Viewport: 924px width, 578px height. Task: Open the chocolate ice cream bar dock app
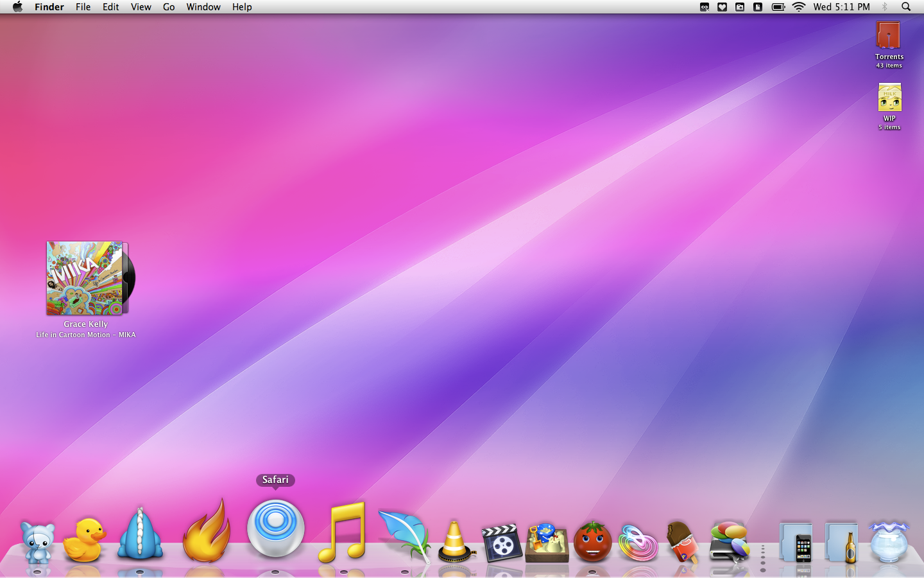682,542
